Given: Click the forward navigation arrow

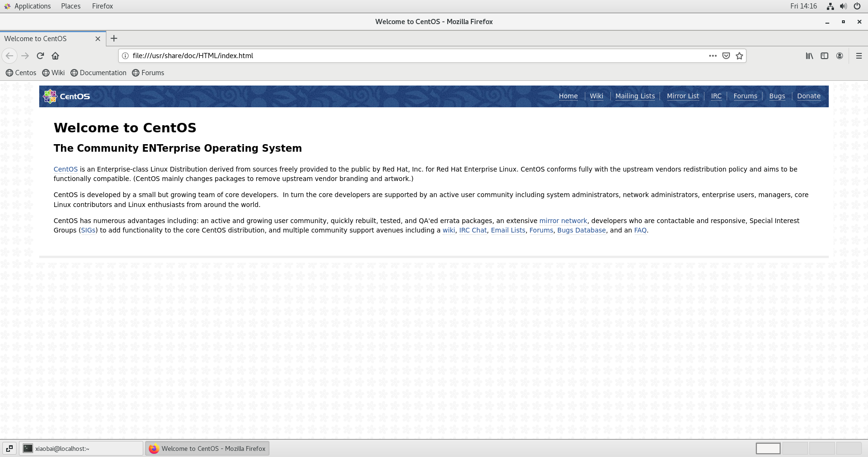Looking at the screenshot, I should pos(25,56).
